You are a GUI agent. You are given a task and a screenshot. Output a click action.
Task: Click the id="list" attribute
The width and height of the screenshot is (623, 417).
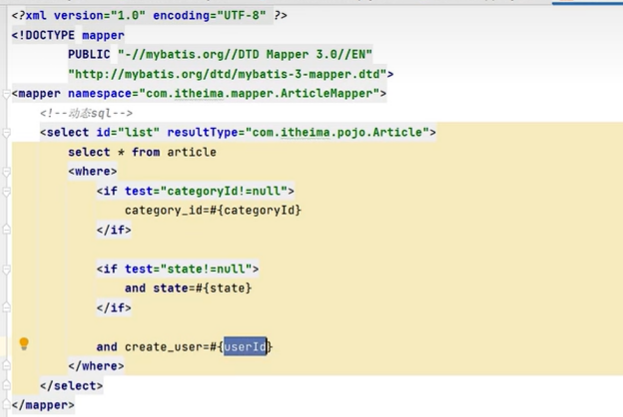[128, 132]
